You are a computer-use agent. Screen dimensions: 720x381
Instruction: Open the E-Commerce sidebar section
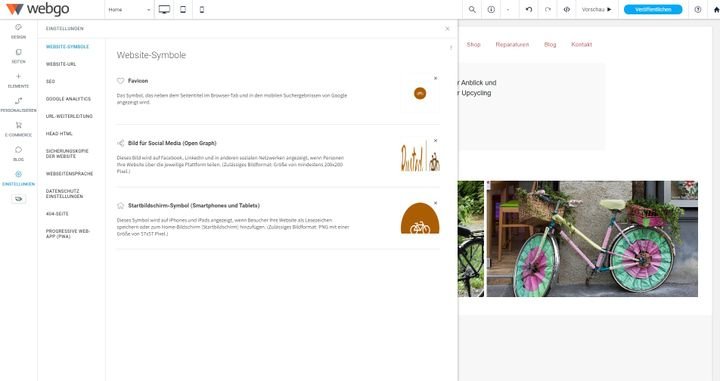tap(18, 129)
